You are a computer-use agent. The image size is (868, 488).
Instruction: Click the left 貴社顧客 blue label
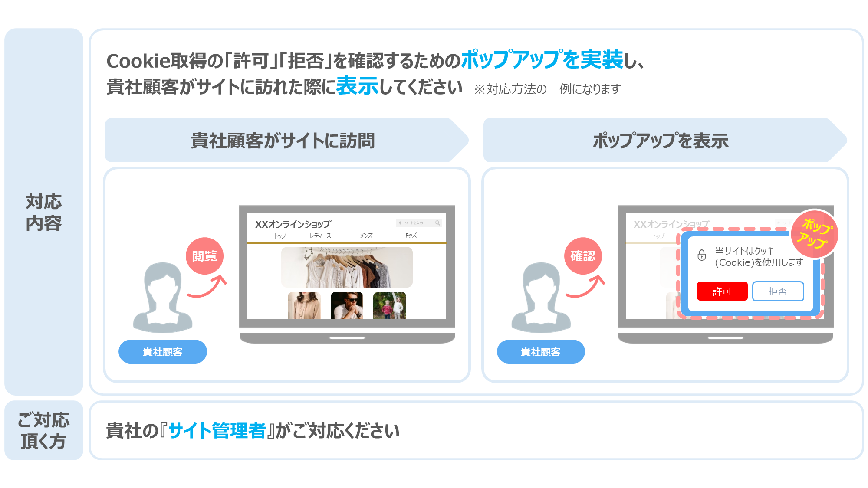point(163,352)
